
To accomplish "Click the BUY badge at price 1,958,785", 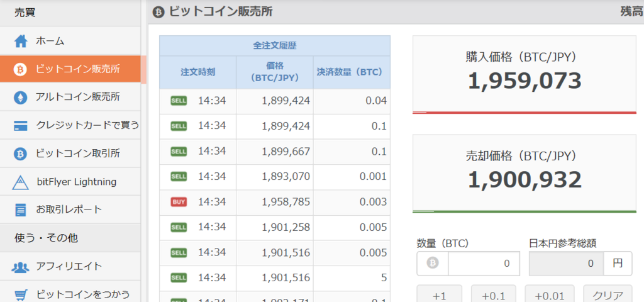I will pos(179,202).
